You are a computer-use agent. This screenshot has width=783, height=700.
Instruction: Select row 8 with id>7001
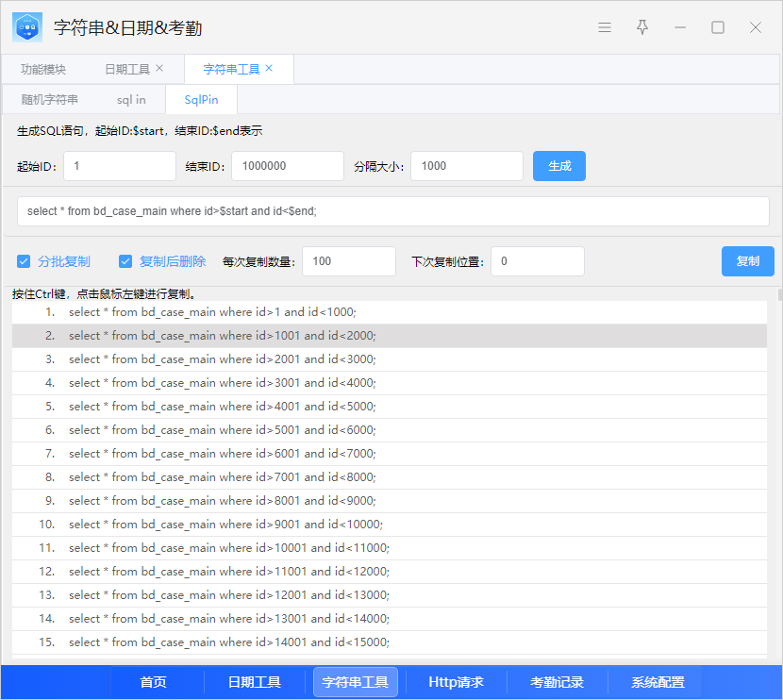click(x=390, y=477)
